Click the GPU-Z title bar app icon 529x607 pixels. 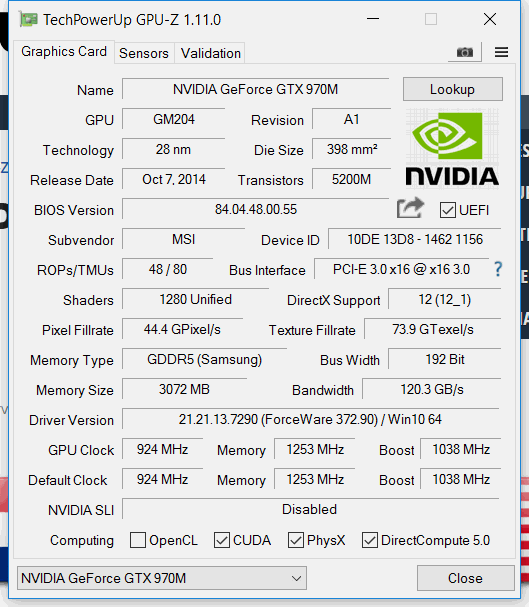[29, 19]
